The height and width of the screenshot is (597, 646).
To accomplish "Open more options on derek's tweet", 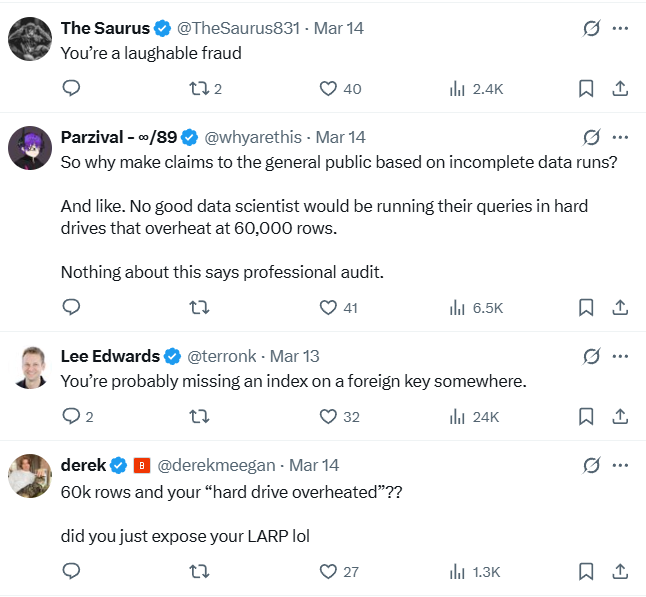I will tap(620, 465).
